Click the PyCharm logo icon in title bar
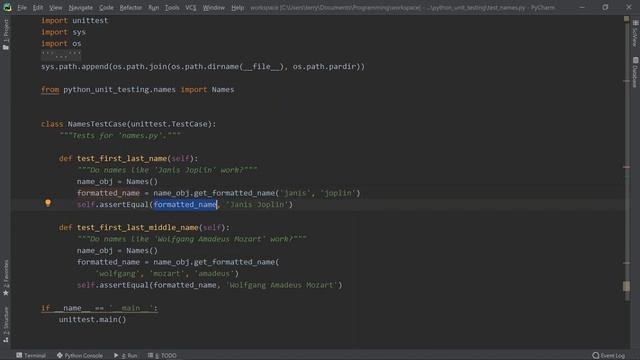 tap(7, 7)
